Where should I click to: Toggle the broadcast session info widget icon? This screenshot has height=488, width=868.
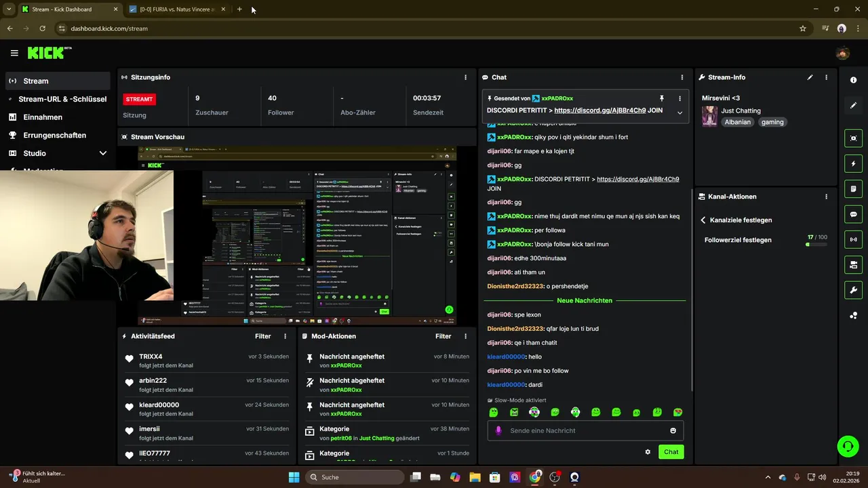click(x=854, y=239)
